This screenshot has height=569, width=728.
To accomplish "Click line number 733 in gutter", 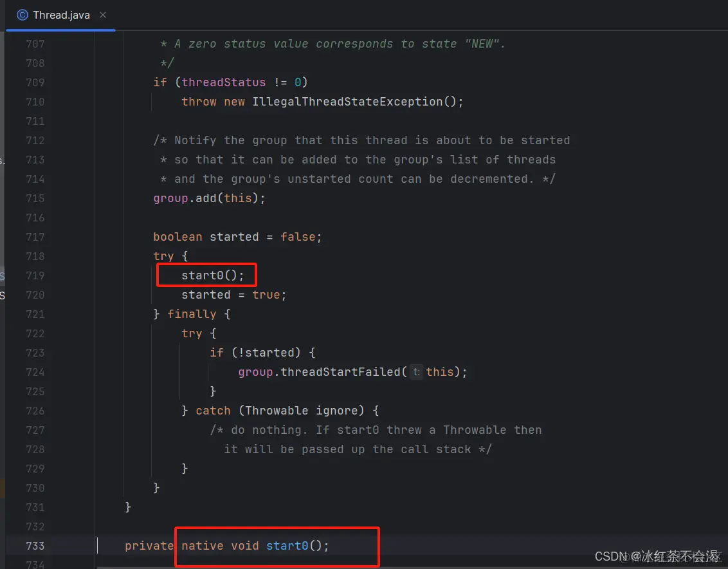I will click(35, 546).
